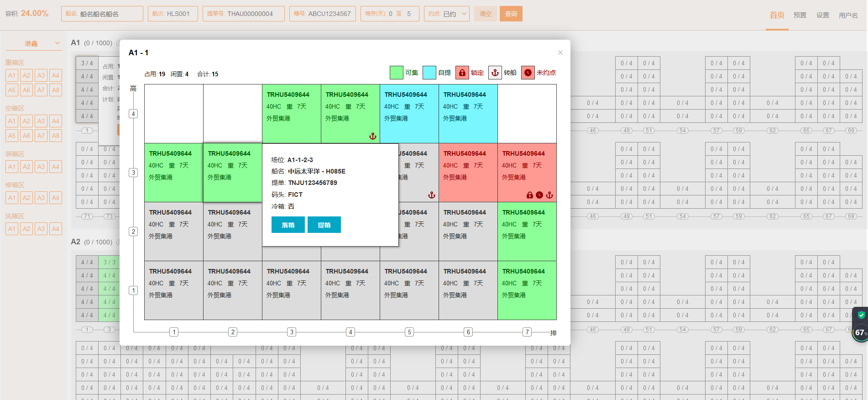
Task: Click row label 7 on the 排 axis
Action: click(527, 332)
